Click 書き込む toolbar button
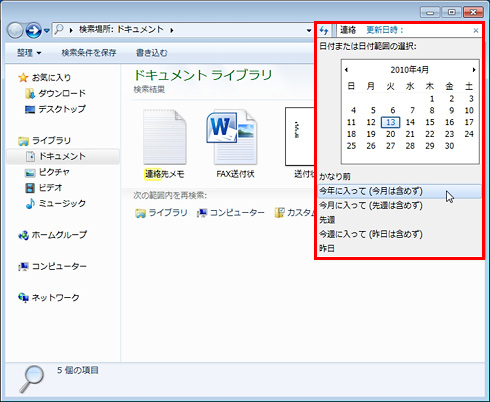This screenshot has width=490, height=402. pos(151,53)
